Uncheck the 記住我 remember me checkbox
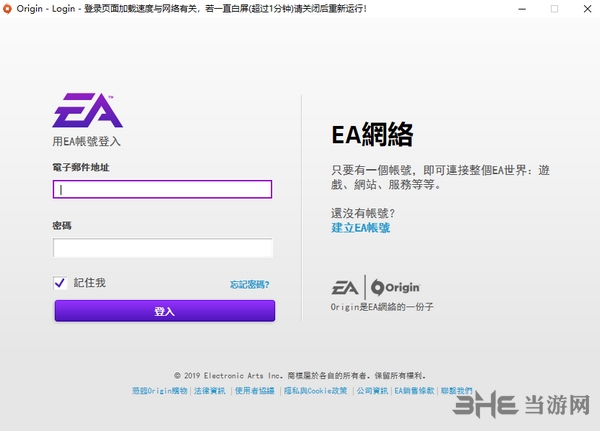Image resolution: width=600 pixels, height=431 pixels. [x=60, y=283]
